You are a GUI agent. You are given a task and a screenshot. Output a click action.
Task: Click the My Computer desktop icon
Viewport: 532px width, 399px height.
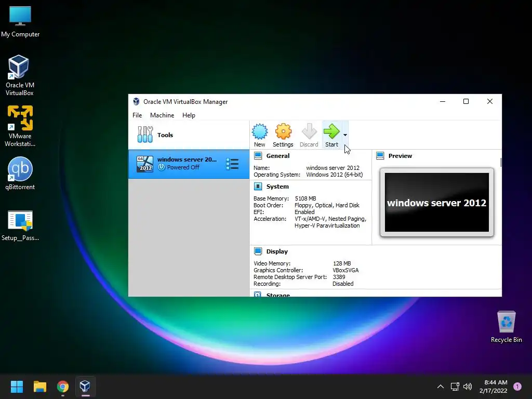click(20, 21)
